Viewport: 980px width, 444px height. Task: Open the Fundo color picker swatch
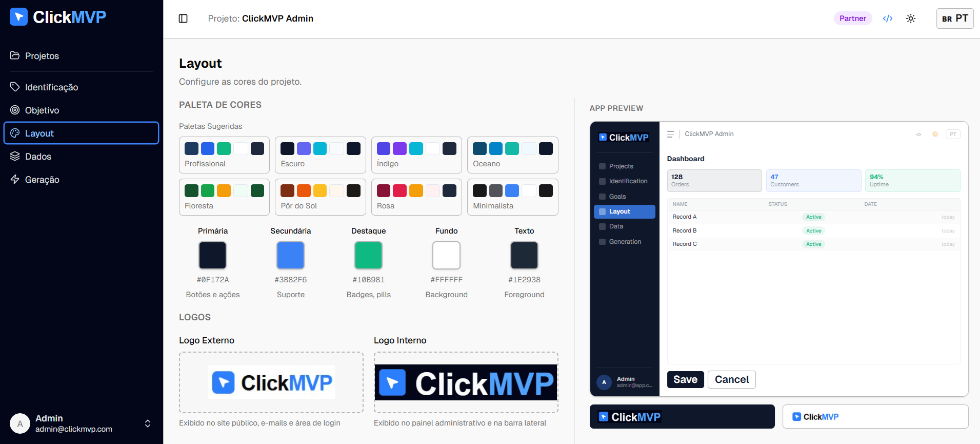pyautogui.click(x=447, y=255)
